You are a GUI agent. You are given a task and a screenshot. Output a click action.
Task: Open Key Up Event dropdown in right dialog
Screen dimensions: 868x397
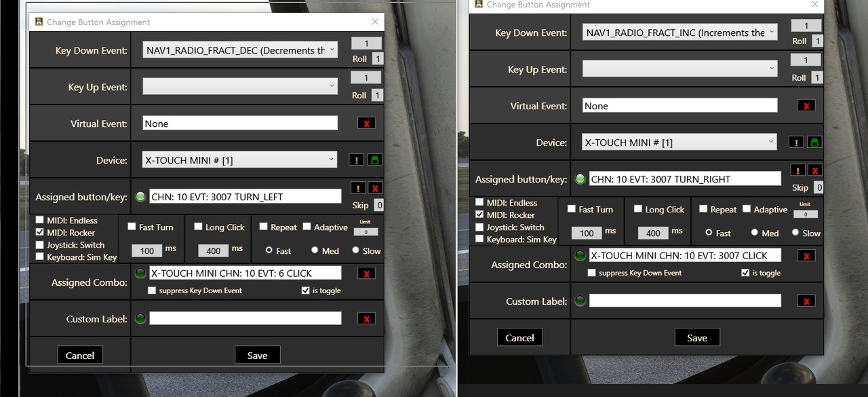coord(680,69)
